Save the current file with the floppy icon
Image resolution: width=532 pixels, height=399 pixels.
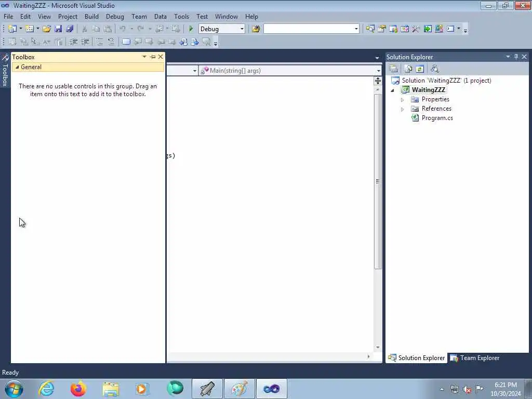(x=58, y=29)
